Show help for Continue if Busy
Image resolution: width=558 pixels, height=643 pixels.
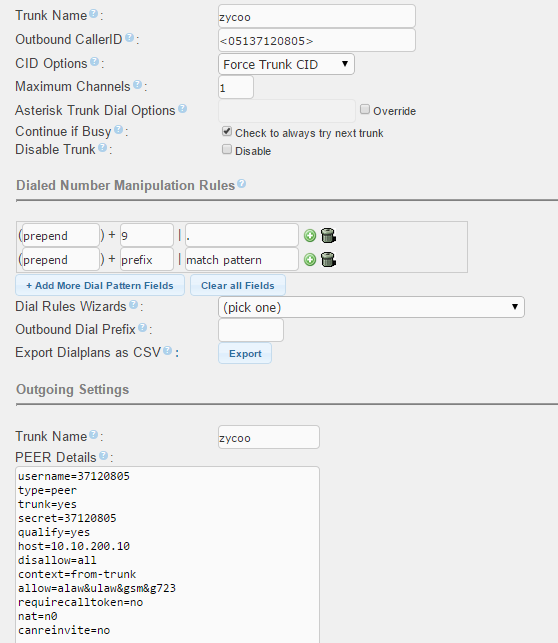pos(118,130)
